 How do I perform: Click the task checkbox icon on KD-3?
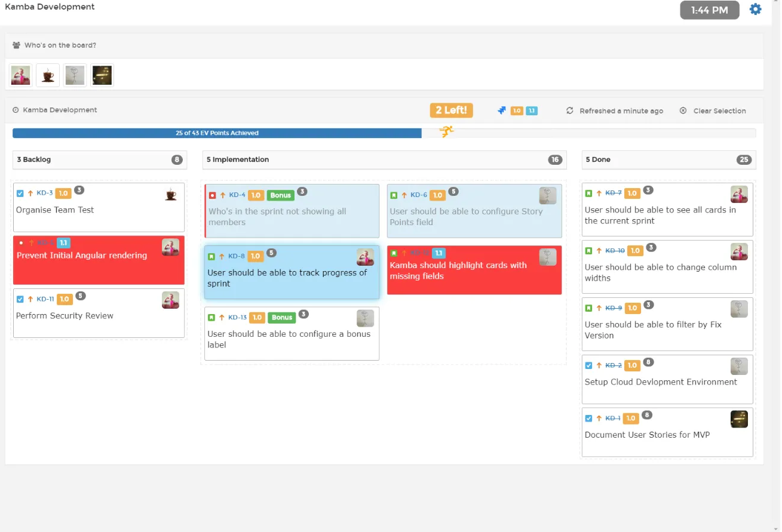pyautogui.click(x=20, y=193)
